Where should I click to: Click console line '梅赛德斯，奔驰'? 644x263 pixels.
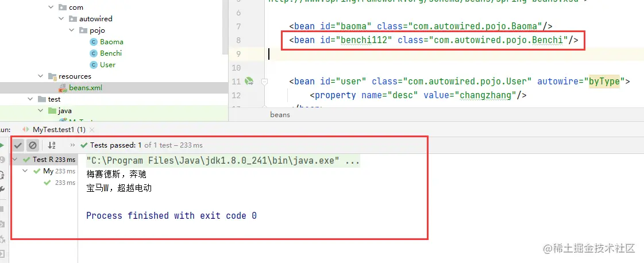click(116, 175)
